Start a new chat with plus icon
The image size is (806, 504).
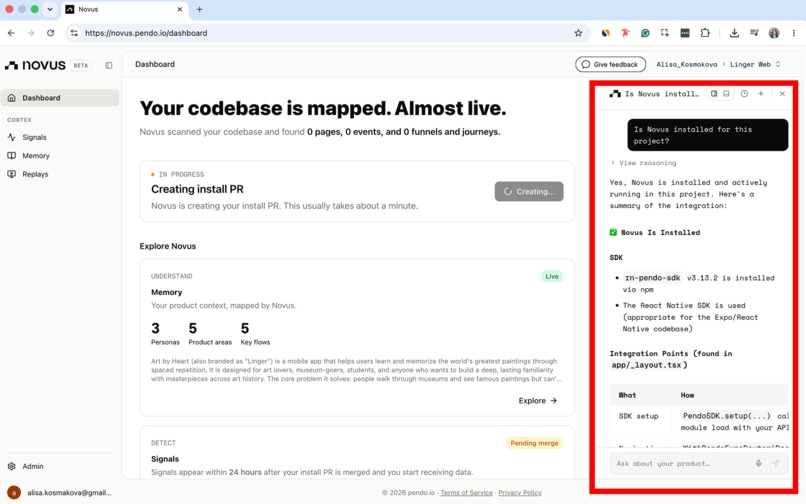(x=761, y=94)
